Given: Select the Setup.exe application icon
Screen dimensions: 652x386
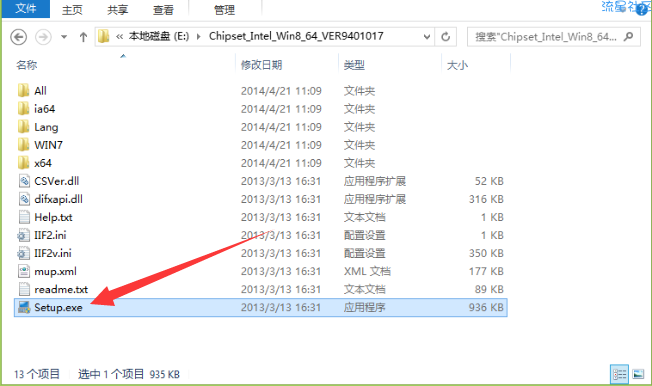Looking at the screenshot, I should 24,307.
